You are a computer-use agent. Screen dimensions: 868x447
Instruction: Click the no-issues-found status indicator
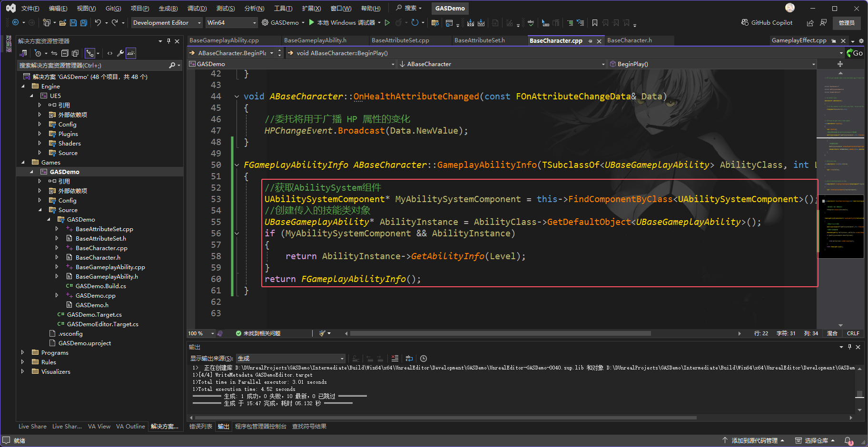[258, 333]
